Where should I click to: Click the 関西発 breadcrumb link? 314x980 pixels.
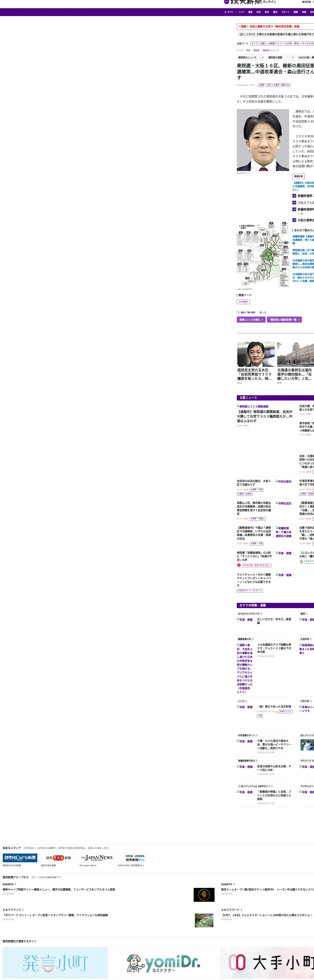256,50
